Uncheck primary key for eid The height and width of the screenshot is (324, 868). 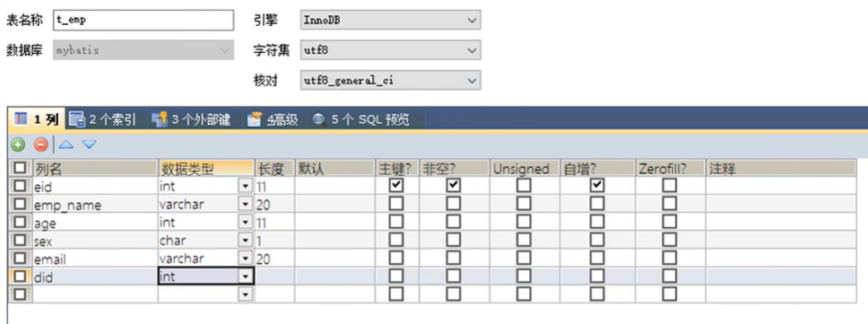pyautogui.click(x=396, y=186)
